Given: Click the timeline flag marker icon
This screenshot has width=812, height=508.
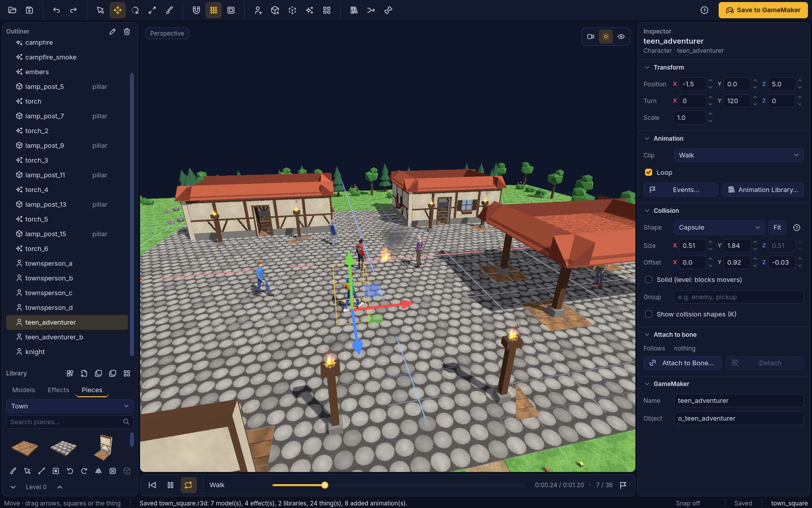Looking at the screenshot, I should click(623, 485).
